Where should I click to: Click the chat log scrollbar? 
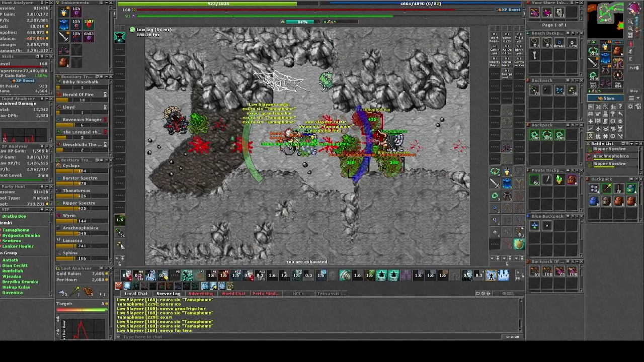point(521,315)
